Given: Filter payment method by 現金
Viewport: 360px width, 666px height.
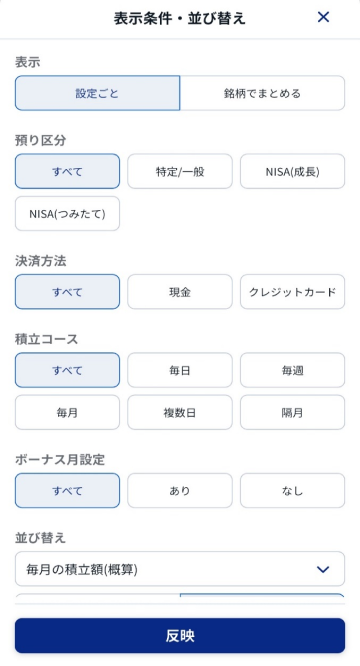Looking at the screenshot, I should point(180,292).
